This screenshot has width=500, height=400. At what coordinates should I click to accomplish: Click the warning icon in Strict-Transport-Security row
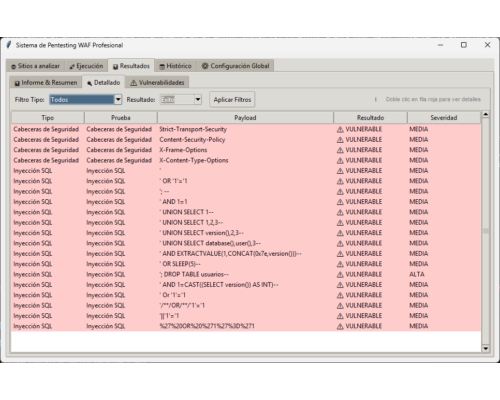(340, 129)
